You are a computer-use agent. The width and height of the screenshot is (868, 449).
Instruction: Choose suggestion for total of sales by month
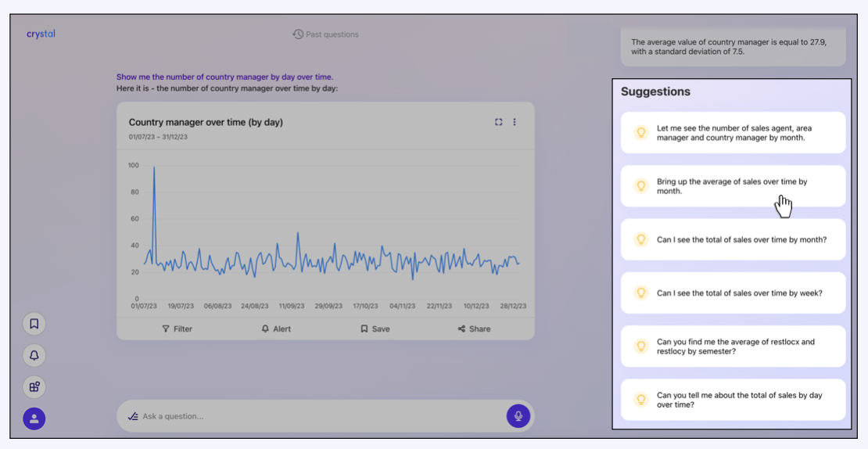(x=733, y=240)
